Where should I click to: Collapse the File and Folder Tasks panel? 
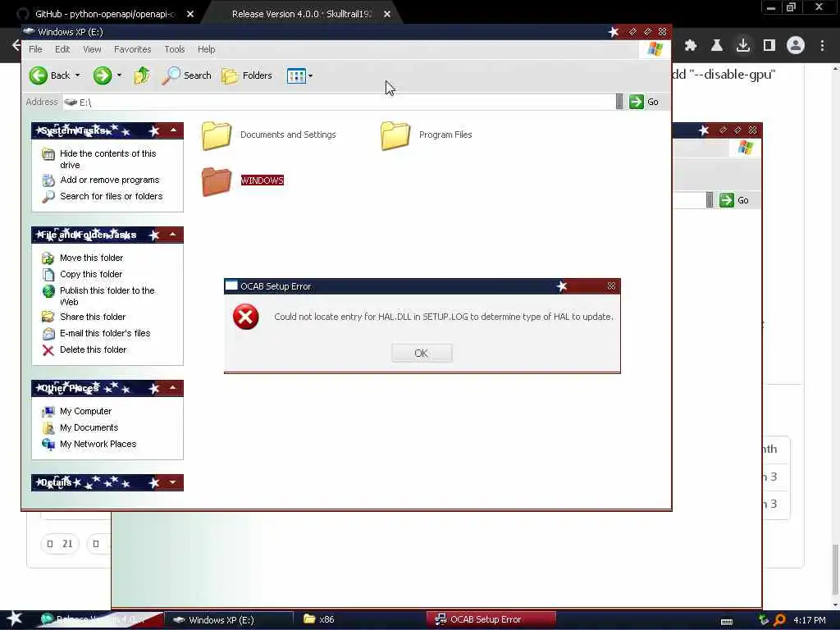tap(173, 235)
